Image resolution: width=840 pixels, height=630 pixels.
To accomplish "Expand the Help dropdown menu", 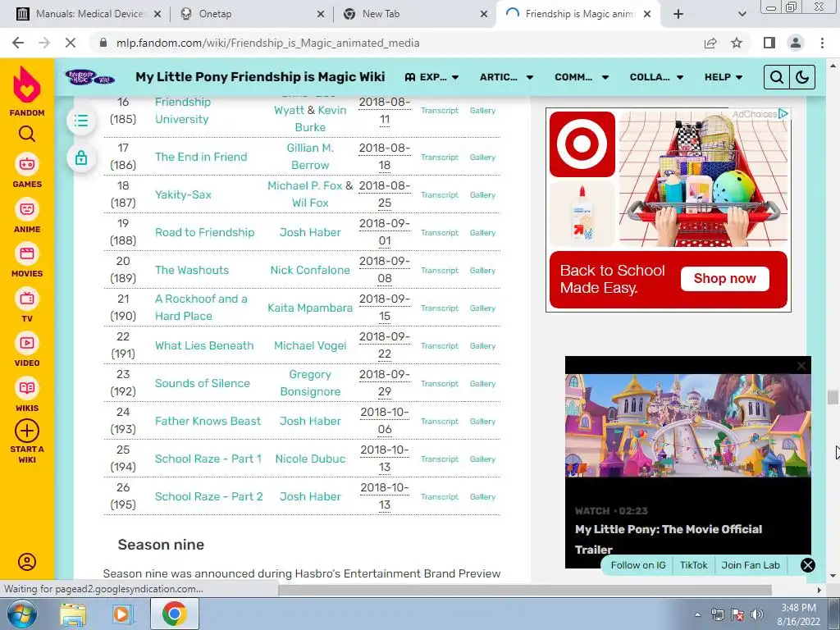I will tap(724, 77).
